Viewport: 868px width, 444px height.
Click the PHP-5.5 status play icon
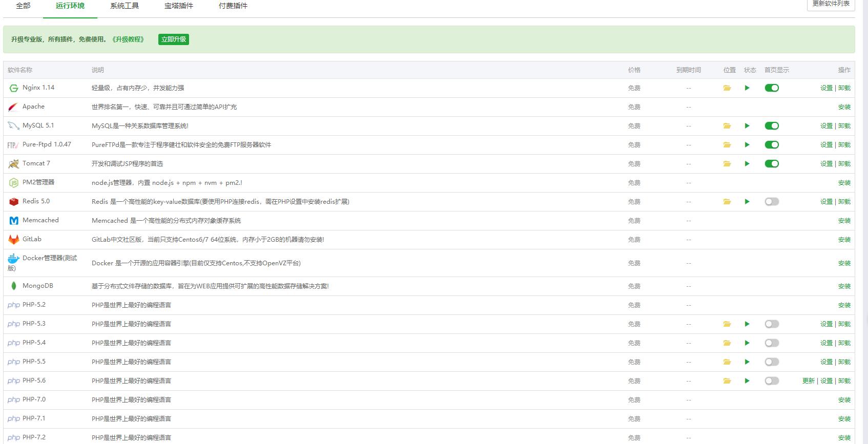pos(747,362)
